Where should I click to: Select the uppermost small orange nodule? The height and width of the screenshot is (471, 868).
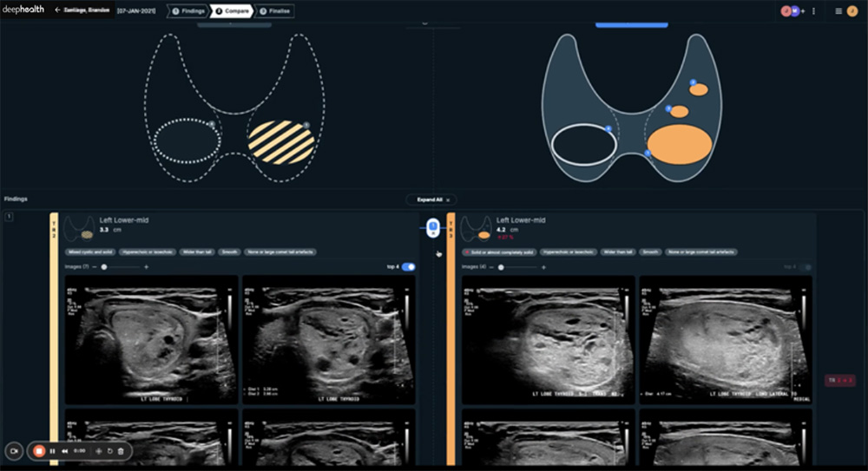click(699, 89)
